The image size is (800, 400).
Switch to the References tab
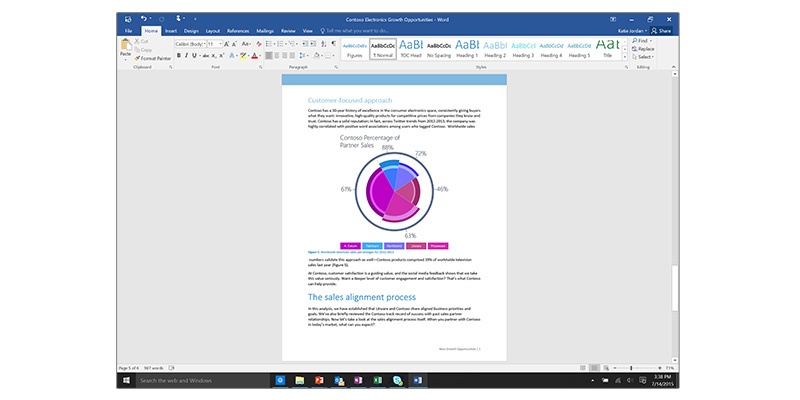point(238,31)
